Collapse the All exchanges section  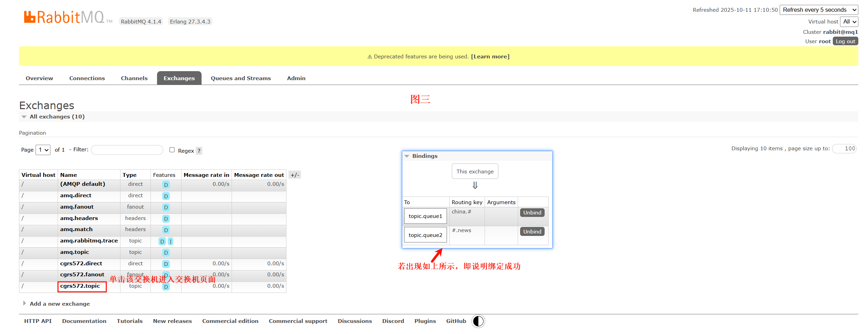(57, 117)
